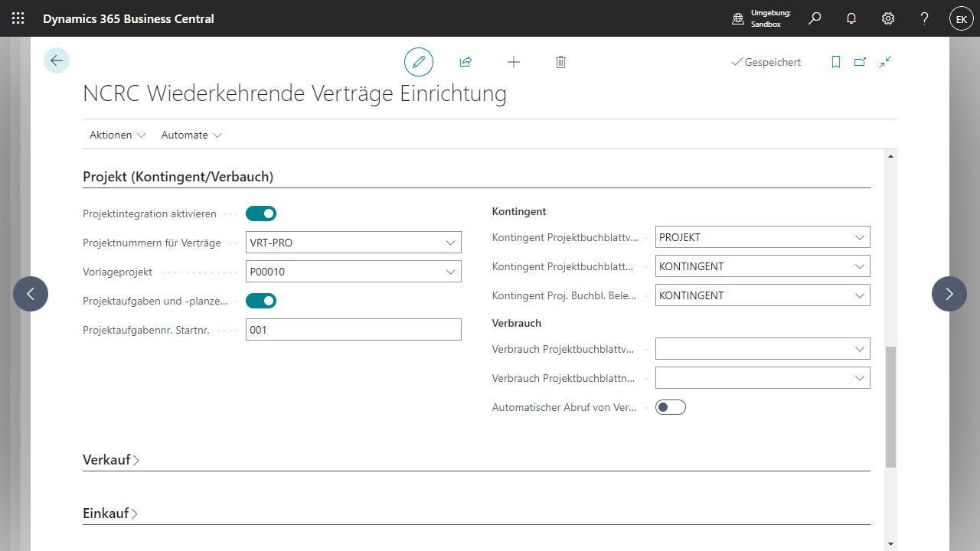The width and height of the screenshot is (980, 551).
Task: Click the trash delete icon
Action: (560, 62)
